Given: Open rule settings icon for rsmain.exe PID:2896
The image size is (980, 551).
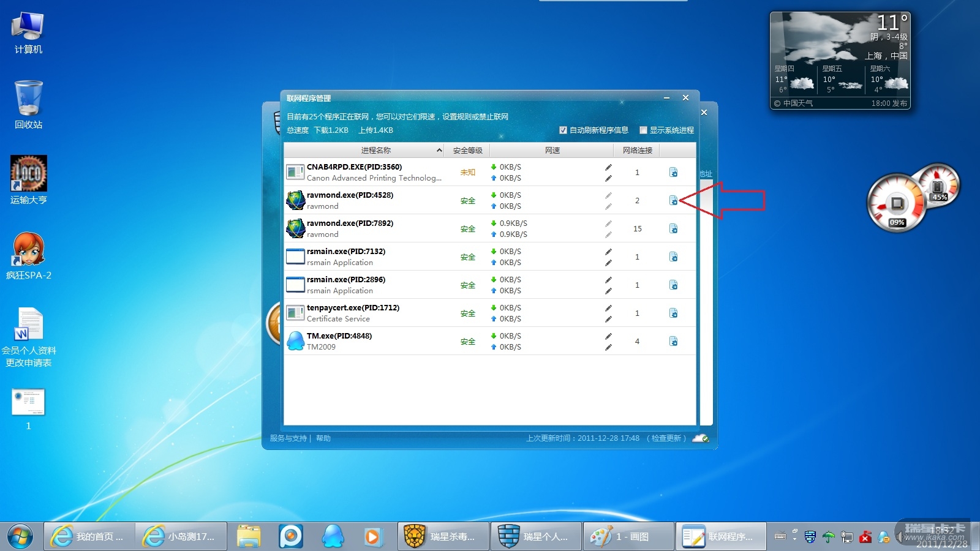Looking at the screenshot, I should [673, 285].
